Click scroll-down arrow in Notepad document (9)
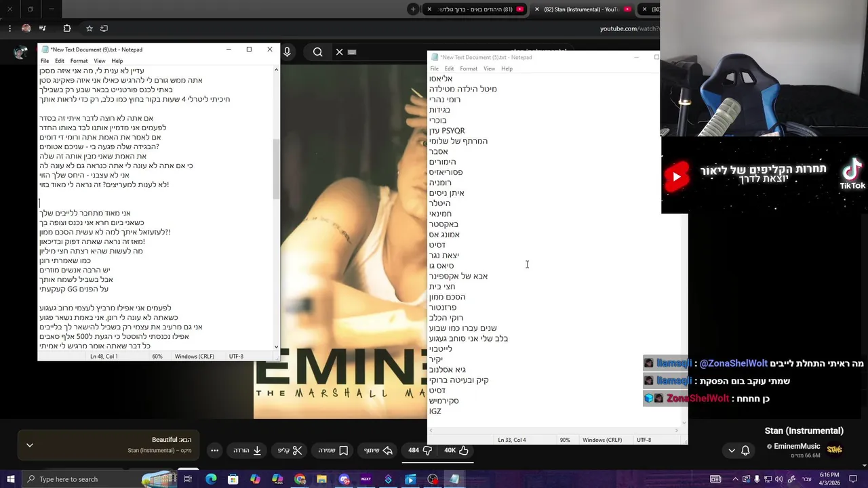The height and width of the screenshot is (488, 868). (x=276, y=346)
